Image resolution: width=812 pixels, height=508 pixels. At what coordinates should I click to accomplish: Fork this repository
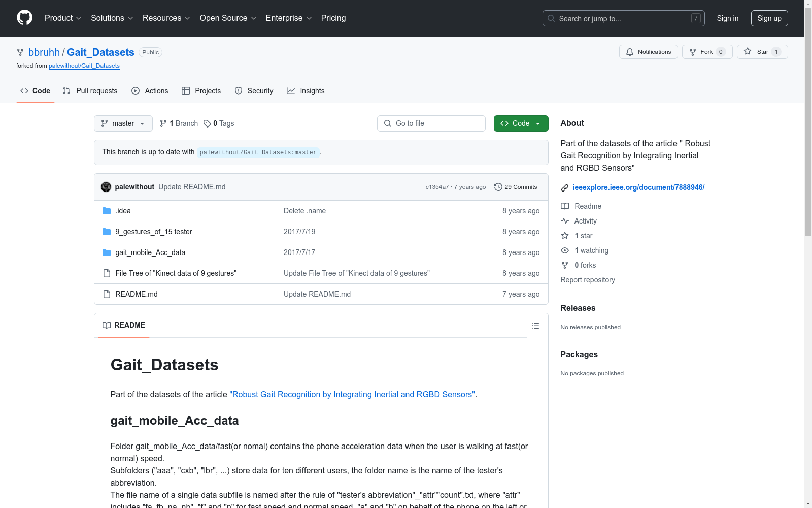click(707, 52)
